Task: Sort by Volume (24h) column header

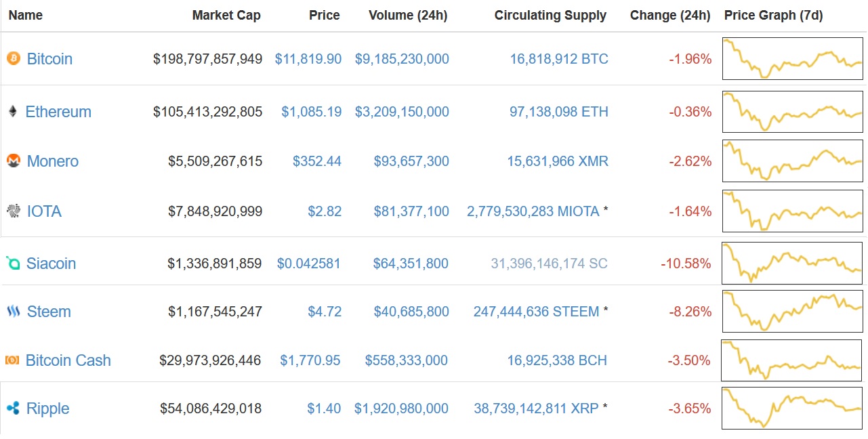Action: tap(408, 16)
